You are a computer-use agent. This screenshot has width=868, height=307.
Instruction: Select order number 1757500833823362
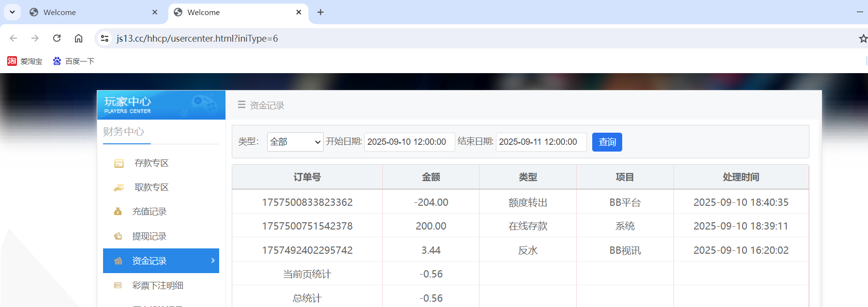coord(307,202)
